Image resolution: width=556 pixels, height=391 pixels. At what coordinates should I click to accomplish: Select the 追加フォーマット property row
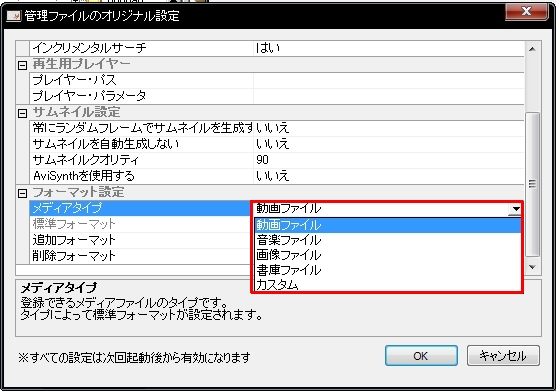140,240
